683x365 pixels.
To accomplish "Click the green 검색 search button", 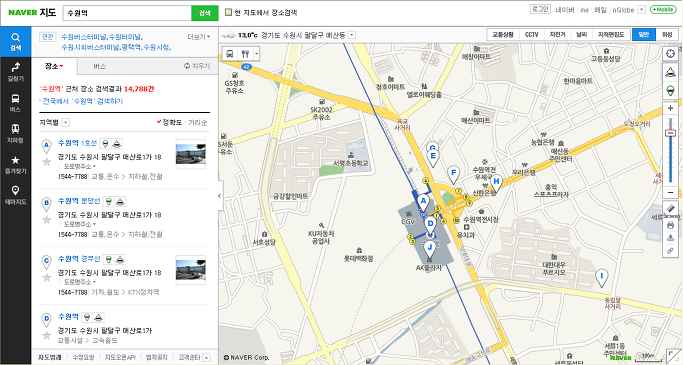I will 205,13.
